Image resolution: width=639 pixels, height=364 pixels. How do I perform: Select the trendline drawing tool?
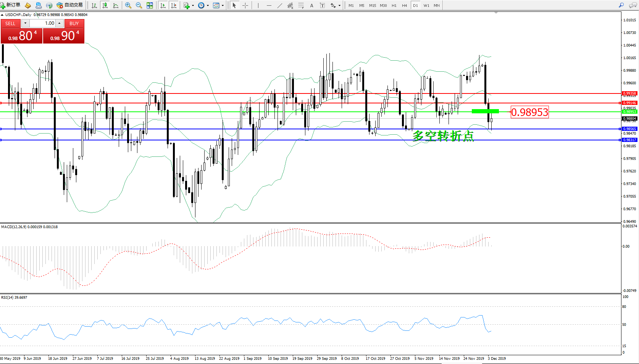(280, 5)
